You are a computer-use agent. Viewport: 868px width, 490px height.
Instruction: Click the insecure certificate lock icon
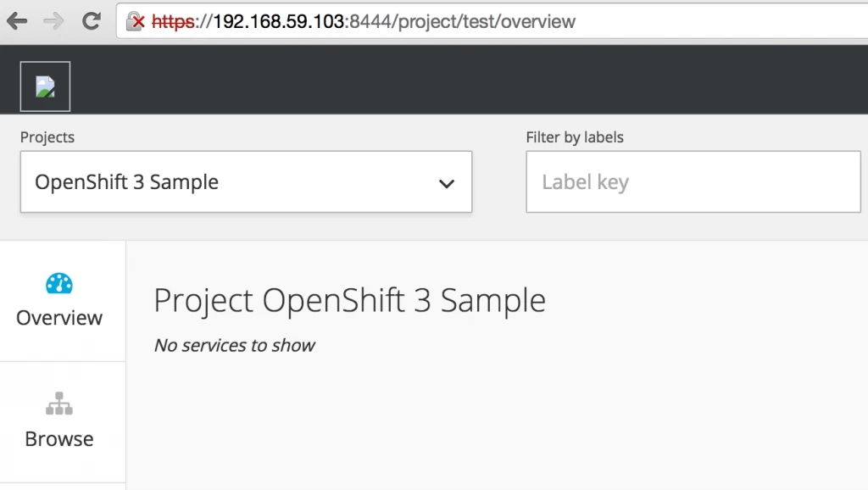(x=135, y=21)
